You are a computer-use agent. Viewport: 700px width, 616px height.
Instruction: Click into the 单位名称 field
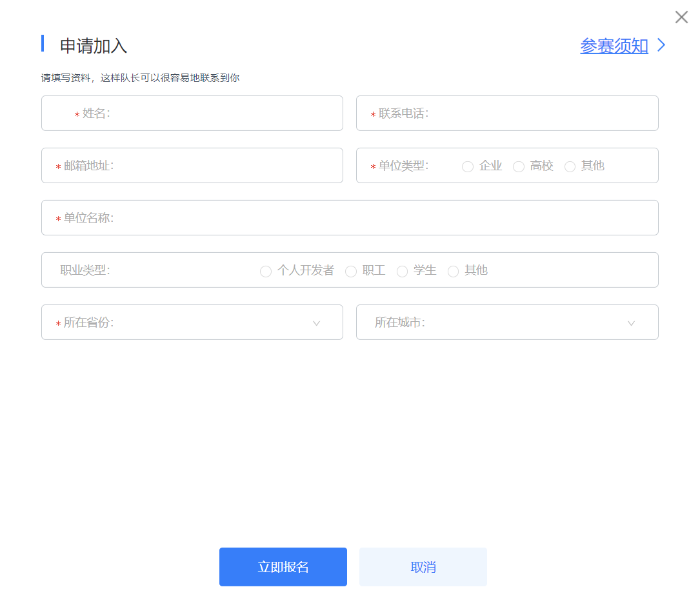(x=350, y=218)
